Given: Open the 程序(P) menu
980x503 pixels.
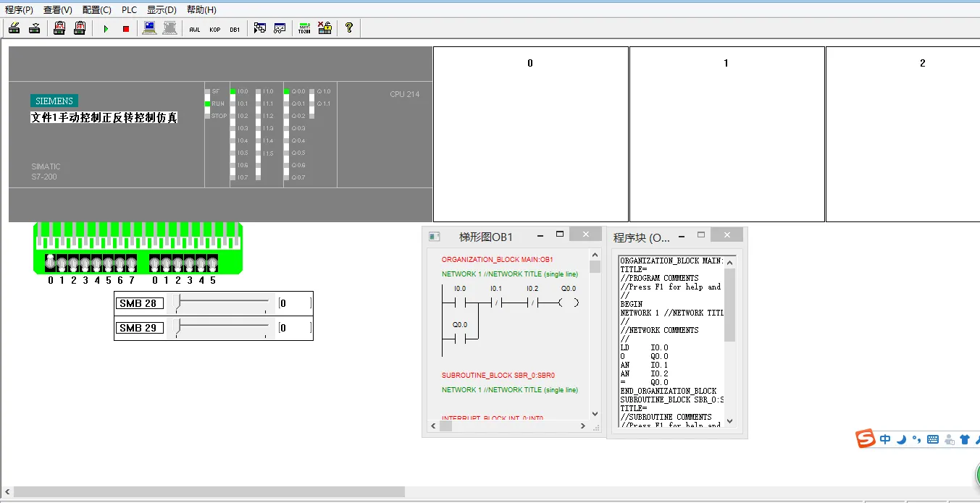Looking at the screenshot, I should (19, 9).
